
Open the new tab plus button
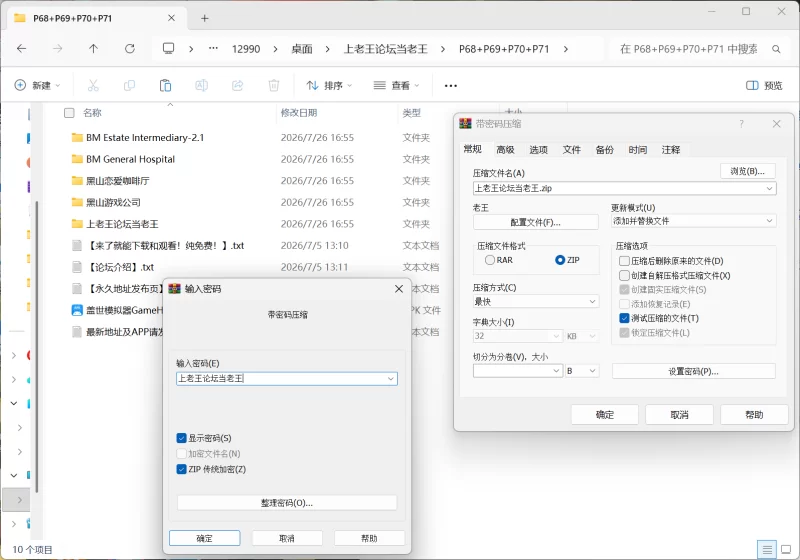point(205,18)
